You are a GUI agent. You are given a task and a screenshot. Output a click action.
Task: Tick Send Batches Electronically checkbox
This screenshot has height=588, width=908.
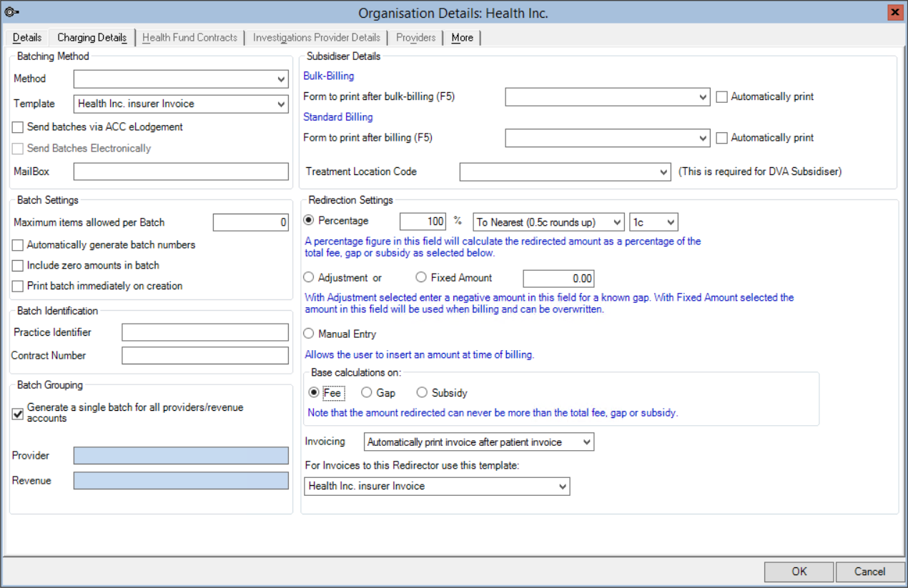click(x=18, y=149)
